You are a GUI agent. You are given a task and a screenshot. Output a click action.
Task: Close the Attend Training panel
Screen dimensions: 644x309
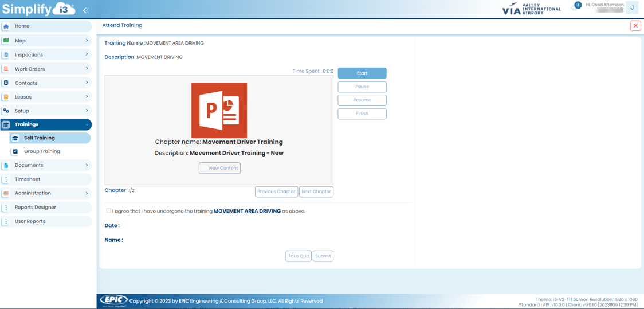pos(635,26)
